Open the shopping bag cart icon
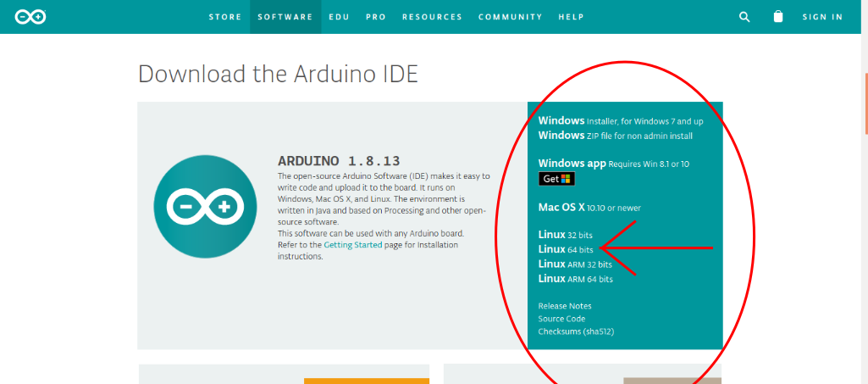The image size is (868, 384). pyautogui.click(x=778, y=17)
